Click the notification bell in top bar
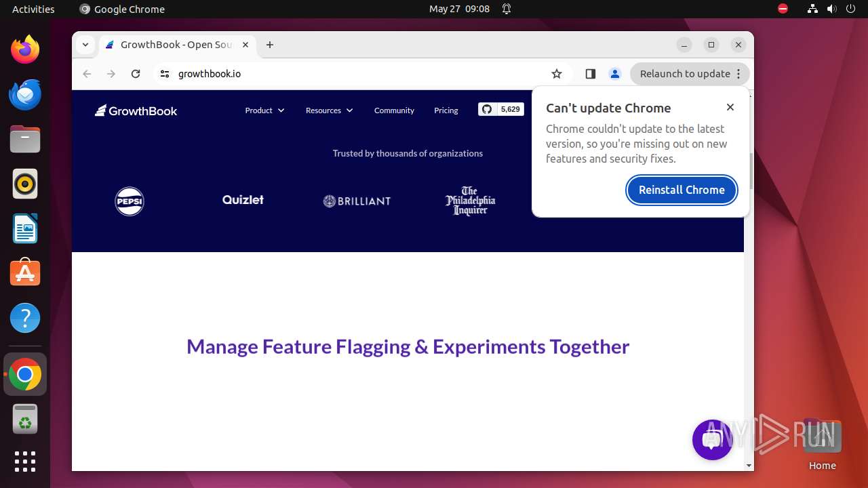The image size is (868, 488). click(507, 9)
